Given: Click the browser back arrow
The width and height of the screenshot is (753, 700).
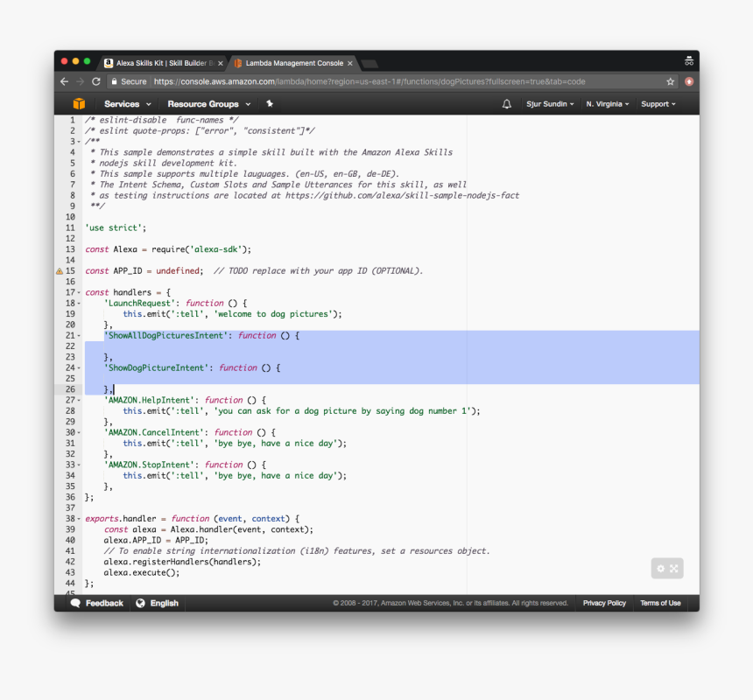Looking at the screenshot, I should tap(64, 81).
